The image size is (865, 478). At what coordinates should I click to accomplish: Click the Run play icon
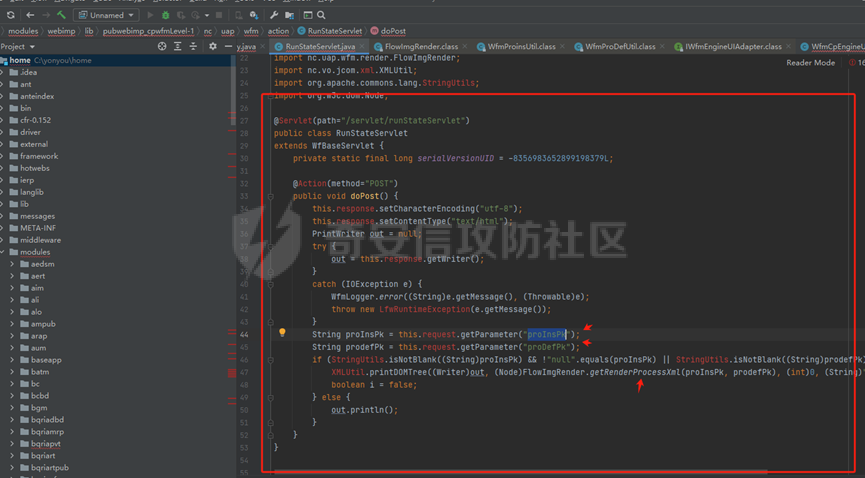click(150, 15)
